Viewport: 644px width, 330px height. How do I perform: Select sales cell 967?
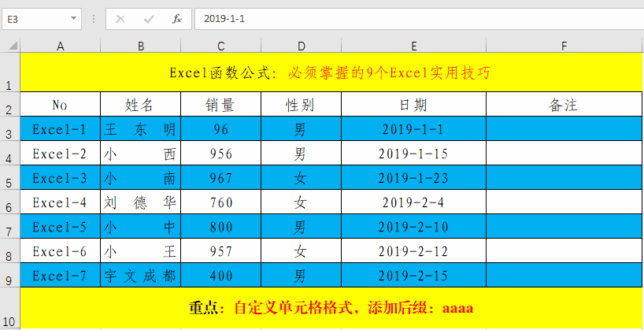click(x=221, y=177)
